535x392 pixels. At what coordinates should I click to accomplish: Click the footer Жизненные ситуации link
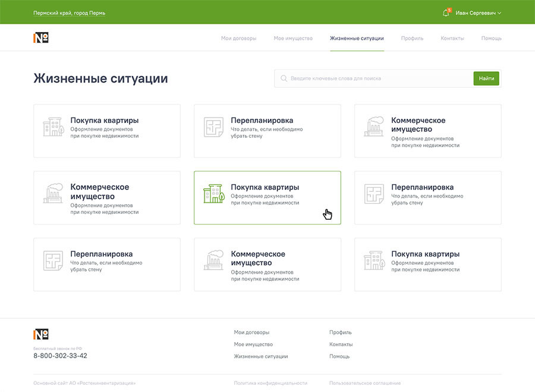coord(261,356)
